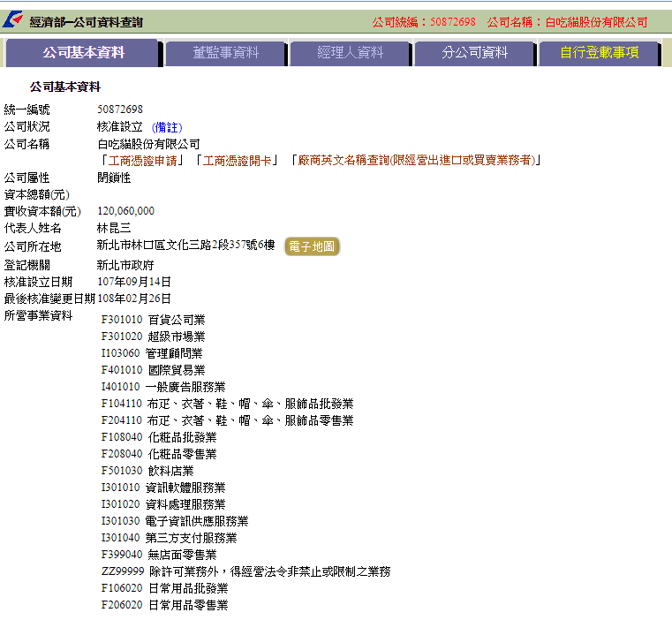Click the F399040 無店面零售業 row
Image resolution: width=672 pixels, height=620 pixels.
(x=159, y=555)
